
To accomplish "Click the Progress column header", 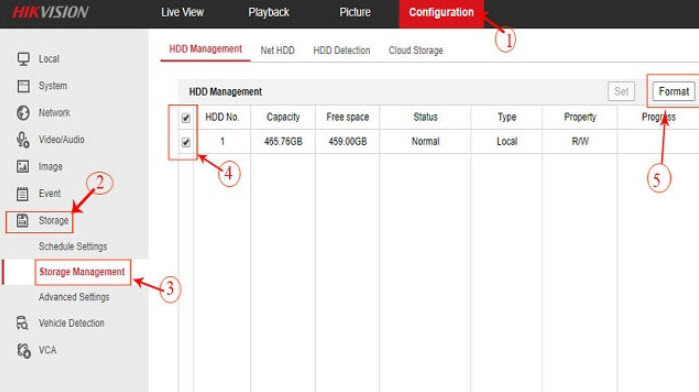I will [658, 117].
